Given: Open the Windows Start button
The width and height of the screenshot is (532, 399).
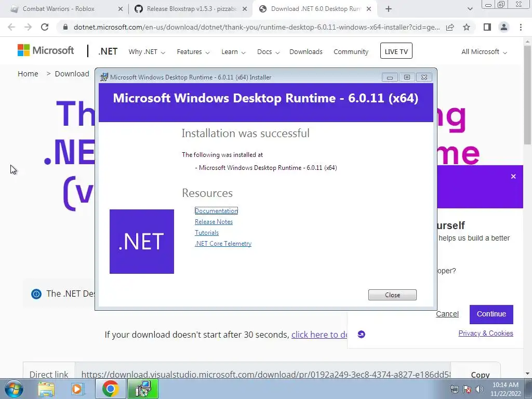Looking at the screenshot, I should point(14,389).
